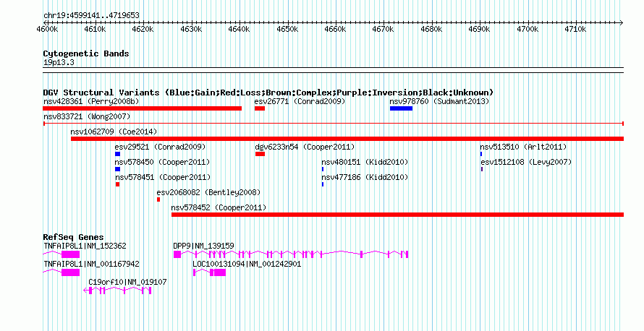Click the thin red line of nsv833721

click(334, 124)
